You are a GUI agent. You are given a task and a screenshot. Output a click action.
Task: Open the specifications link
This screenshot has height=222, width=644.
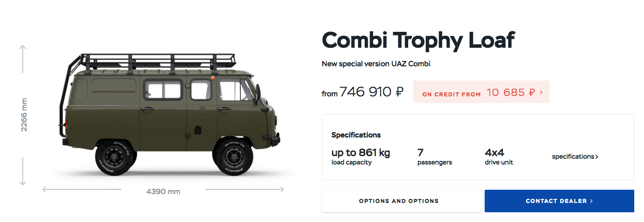point(573,157)
